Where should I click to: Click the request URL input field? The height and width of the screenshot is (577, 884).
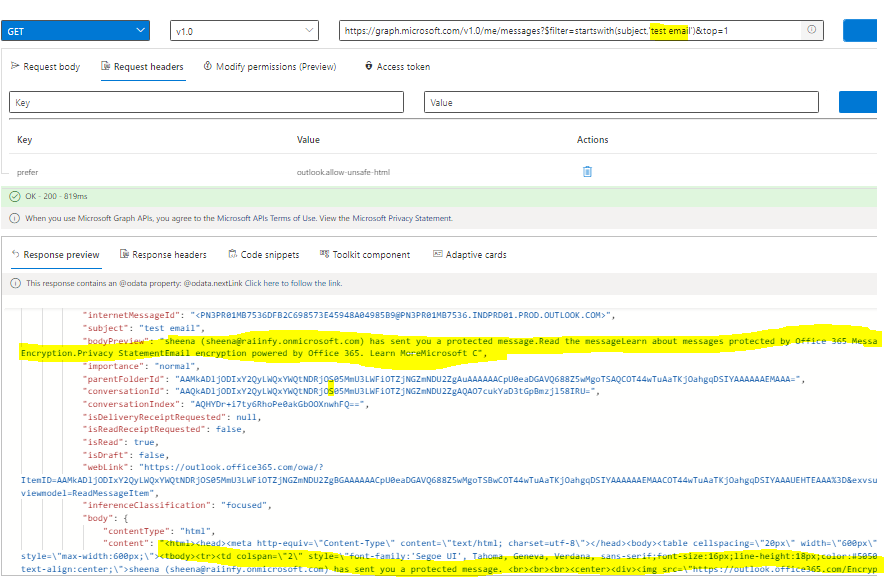pyautogui.click(x=571, y=30)
